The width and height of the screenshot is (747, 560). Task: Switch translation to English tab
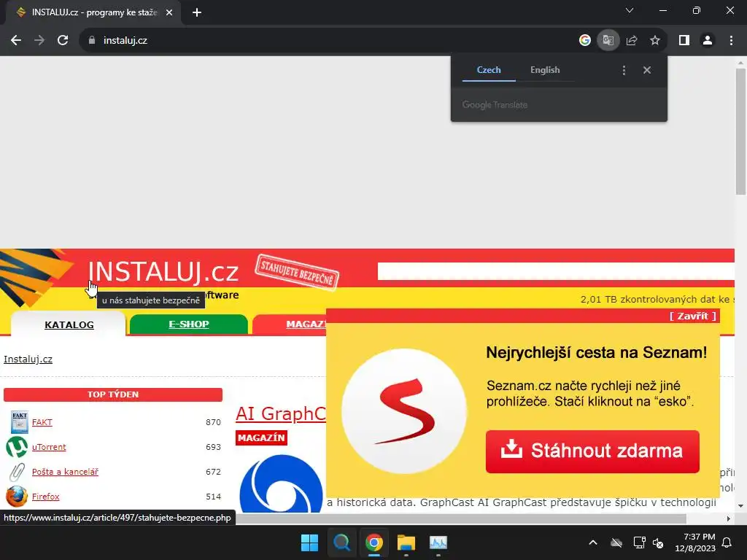[545, 70]
